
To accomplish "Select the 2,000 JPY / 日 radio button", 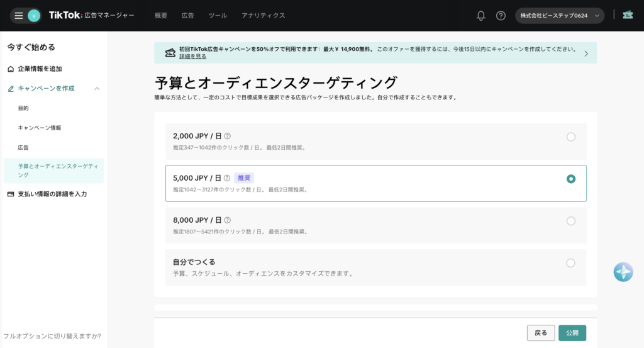I will 571,137.
